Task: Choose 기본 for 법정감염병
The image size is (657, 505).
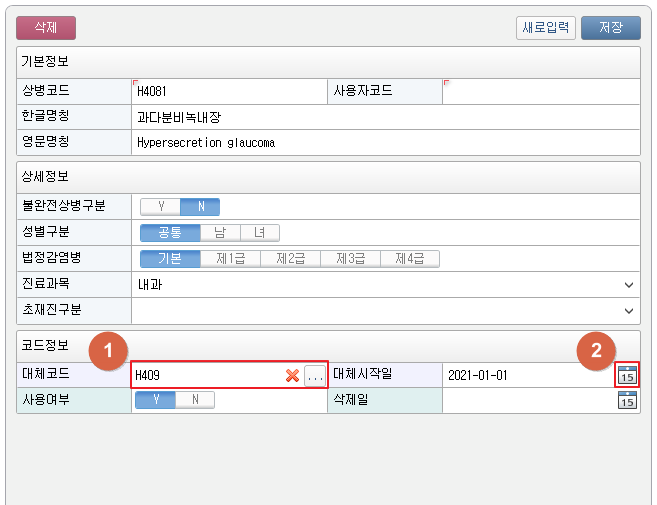Action: coord(170,259)
